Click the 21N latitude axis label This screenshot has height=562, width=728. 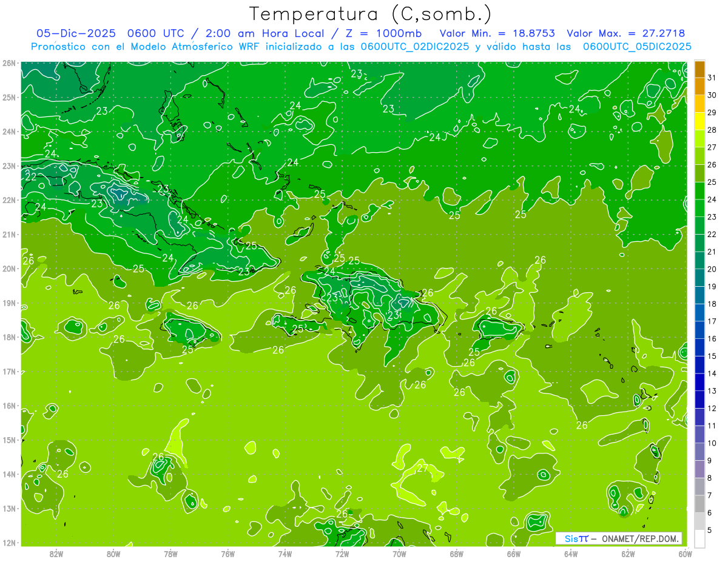point(8,234)
